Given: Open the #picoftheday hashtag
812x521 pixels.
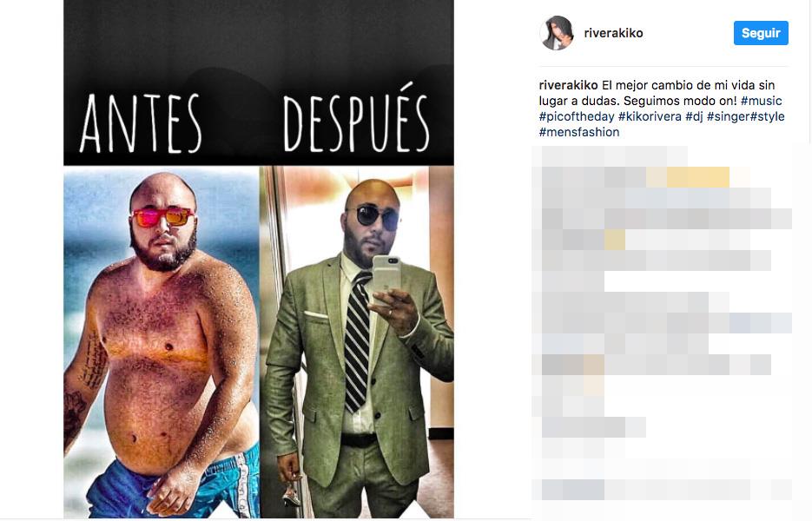Looking at the screenshot, I should click(x=577, y=116).
